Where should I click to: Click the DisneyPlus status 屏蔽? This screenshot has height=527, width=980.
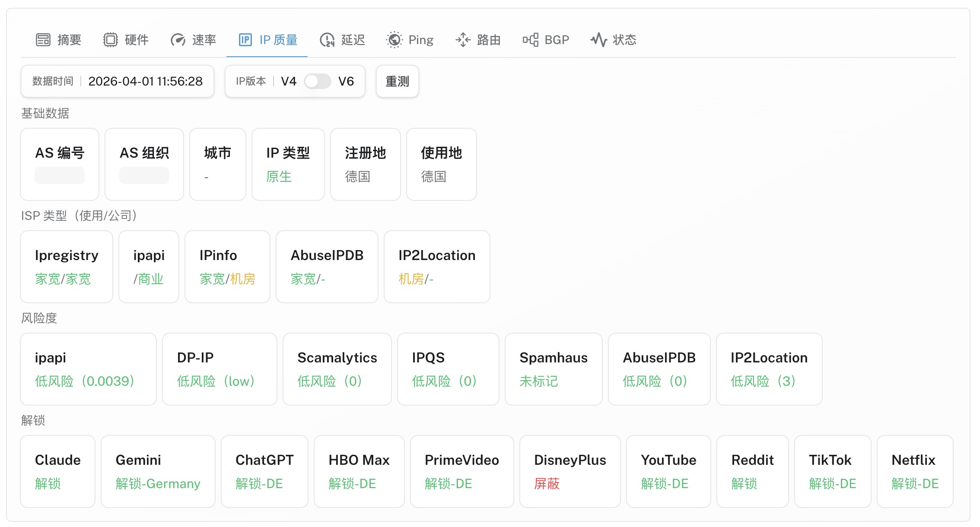[x=547, y=483]
